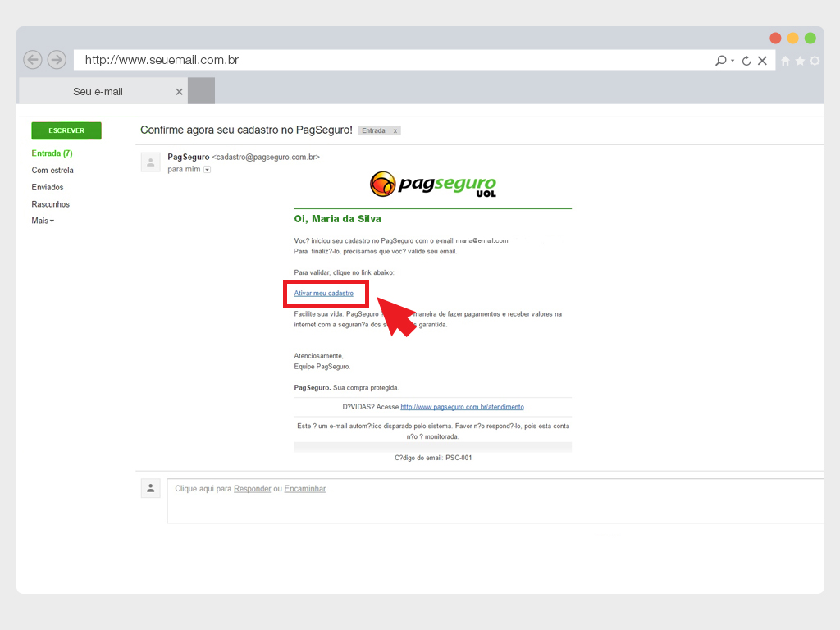Open browser settings gear icon
Image resolution: width=840 pixels, height=630 pixels.
tap(815, 61)
